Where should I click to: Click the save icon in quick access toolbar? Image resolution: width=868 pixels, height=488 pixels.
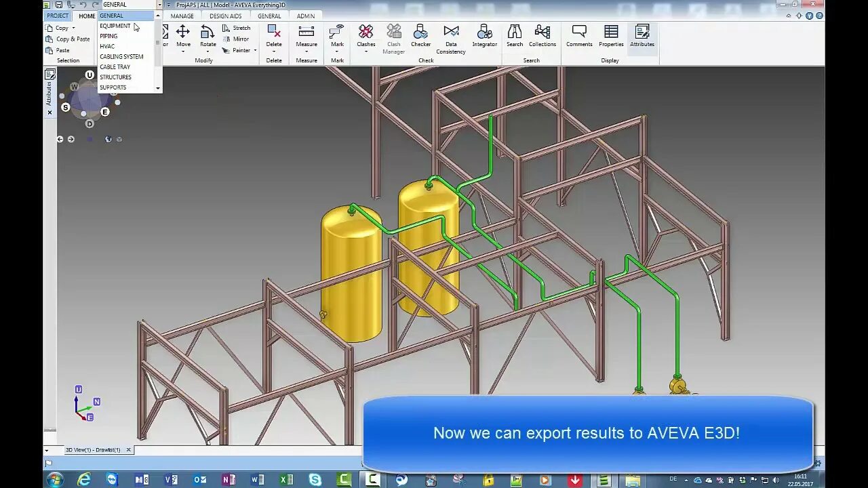(60, 5)
